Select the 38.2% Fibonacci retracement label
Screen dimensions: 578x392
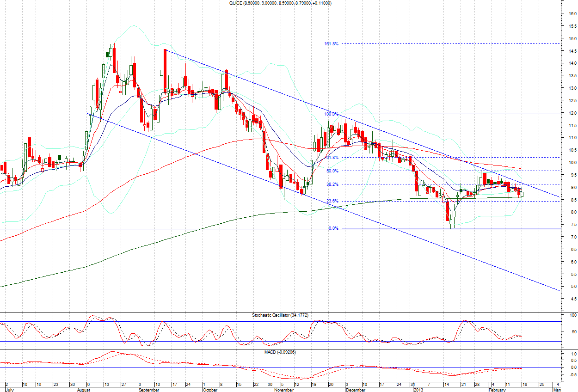tap(332, 184)
